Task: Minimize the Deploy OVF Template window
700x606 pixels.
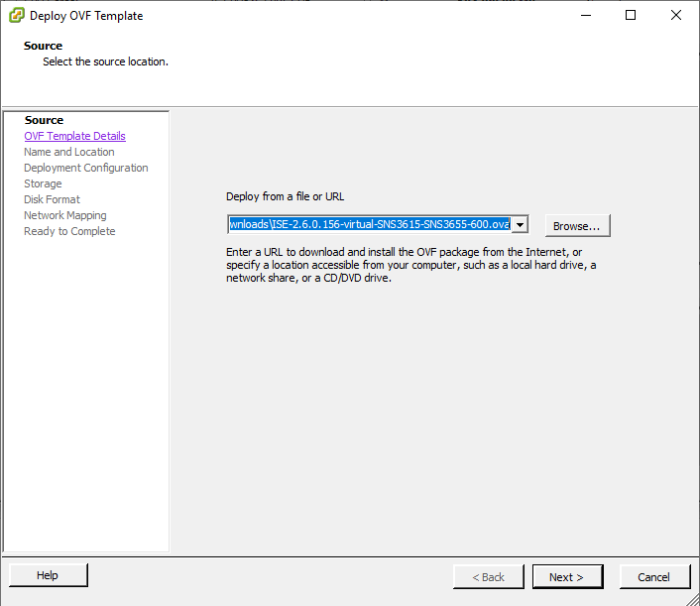Action: coord(586,15)
